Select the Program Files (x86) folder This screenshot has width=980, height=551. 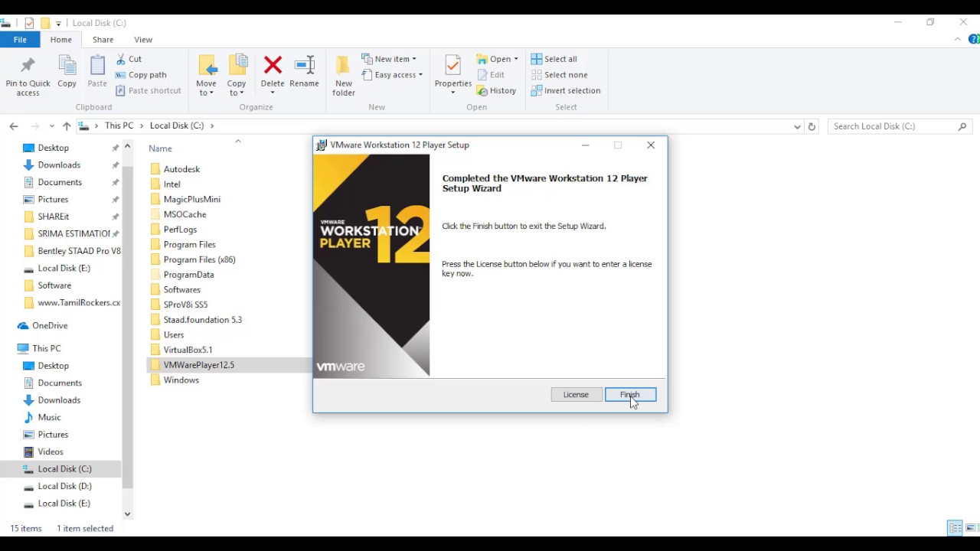tap(199, 259)
